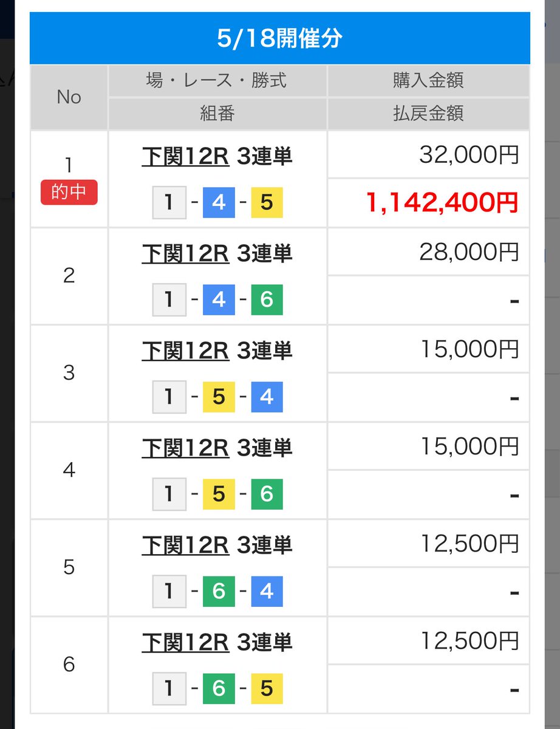Click the white 1 boat number in row 3
This screenshot has width=560, height=729.
(169, 397)
